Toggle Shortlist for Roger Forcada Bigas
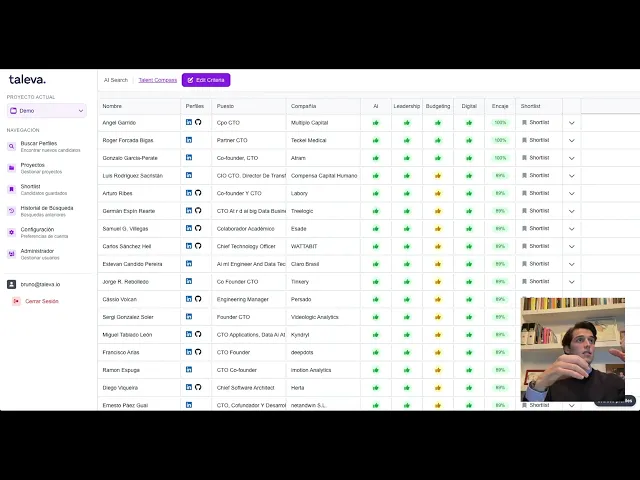The width and height of the screenshot is (640, 480). tap(536, 140)
